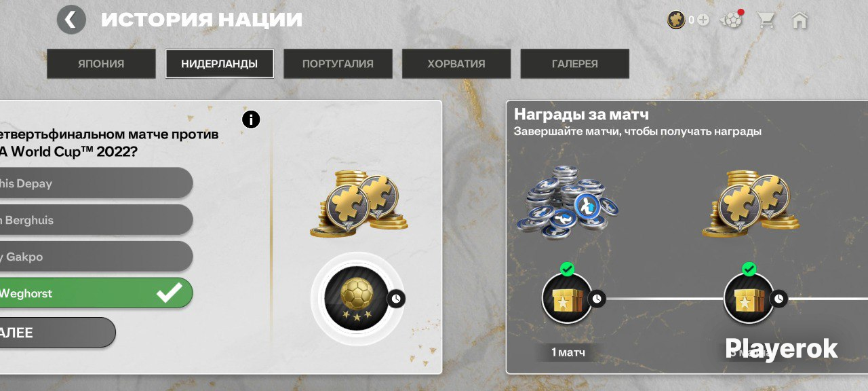Open the ГАЛЕРЕЯ tab
Viewport: 868px width, 391px height.
tap(575, 64)
